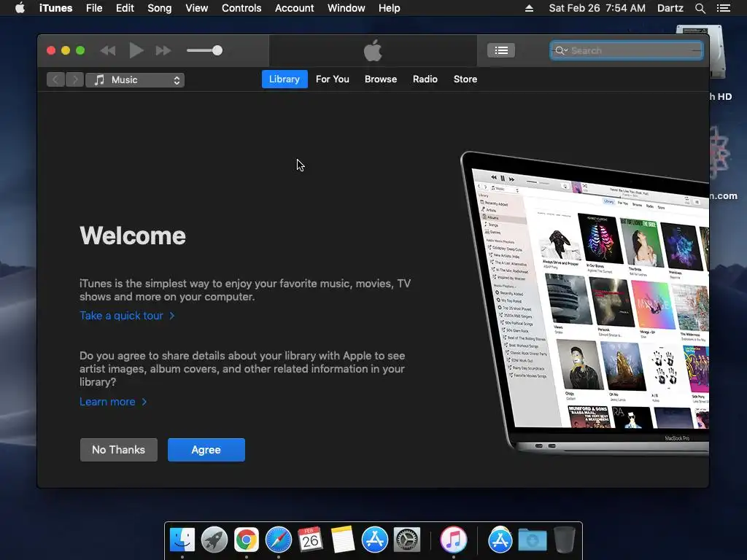Click the red close button of iTunes window

click(x=51, y=50)
